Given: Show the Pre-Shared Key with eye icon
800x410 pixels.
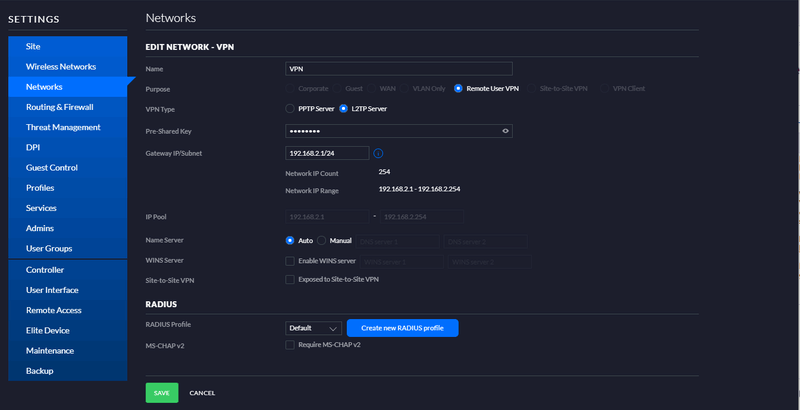Looking at the screenshot, I should (x=505, y=131).
